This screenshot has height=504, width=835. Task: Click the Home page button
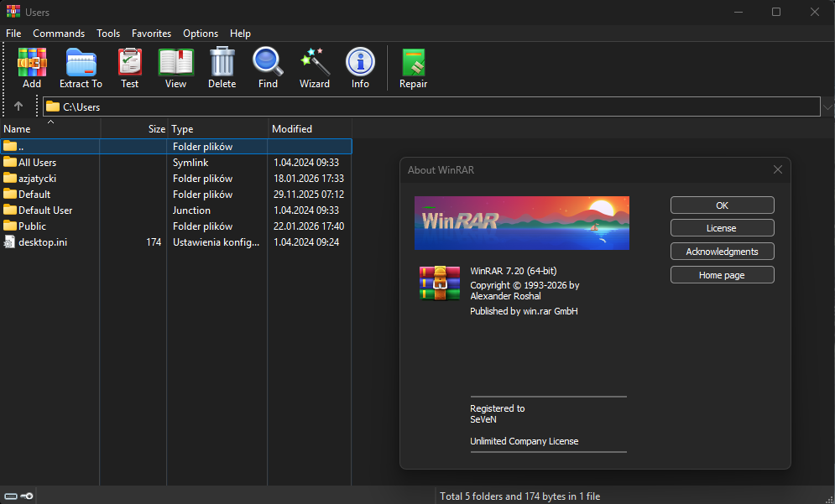(722, 274)
